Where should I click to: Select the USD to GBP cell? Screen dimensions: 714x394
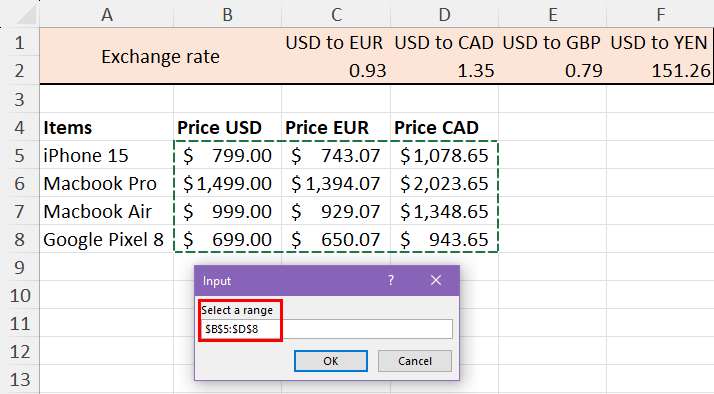tap(552, 42)
